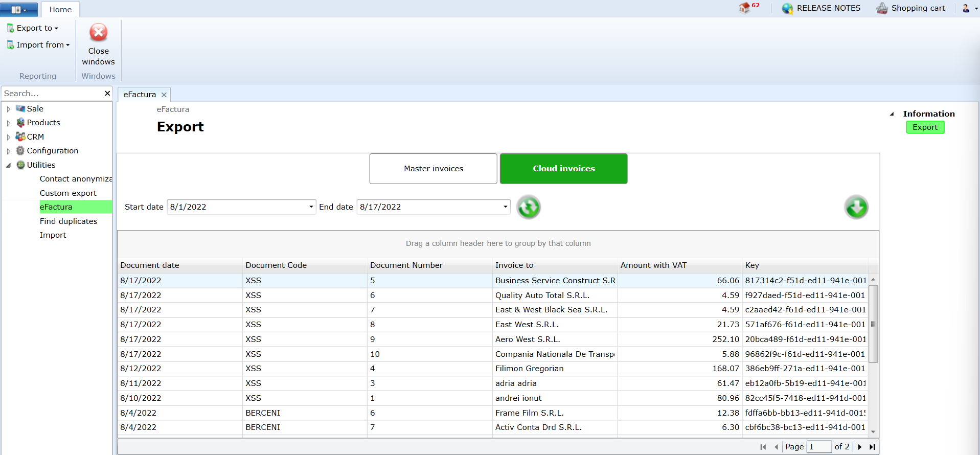
Task: Click the green refresh icon beside End date
Action: click(528, 207)
